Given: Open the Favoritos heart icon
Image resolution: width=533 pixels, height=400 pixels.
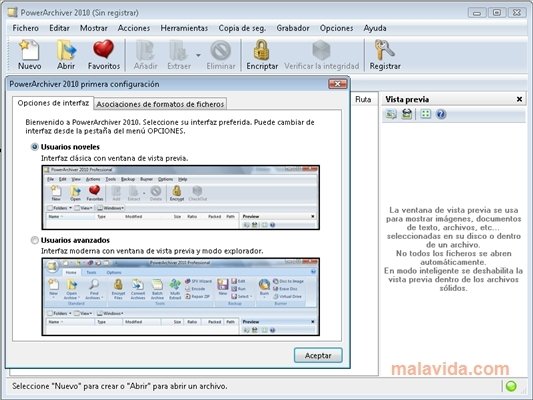Looking at the screenshot, I should click(104, 55).
